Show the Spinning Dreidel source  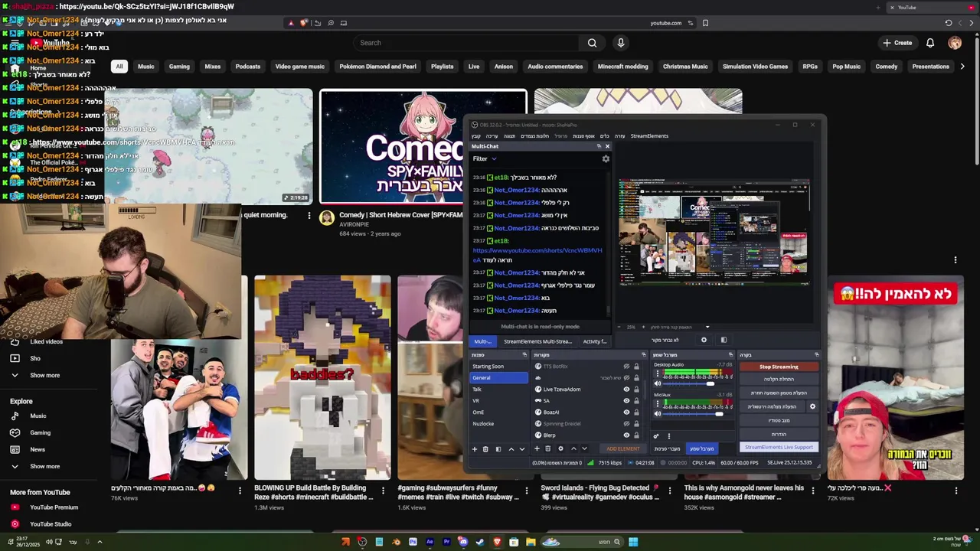pyautogui.click(x=626, y=424)
